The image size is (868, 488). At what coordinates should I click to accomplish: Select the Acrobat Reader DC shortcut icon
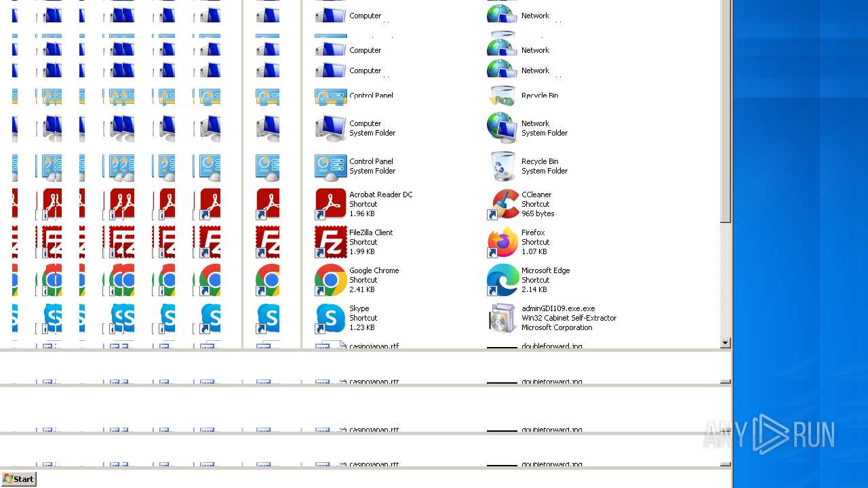[331, 204]
